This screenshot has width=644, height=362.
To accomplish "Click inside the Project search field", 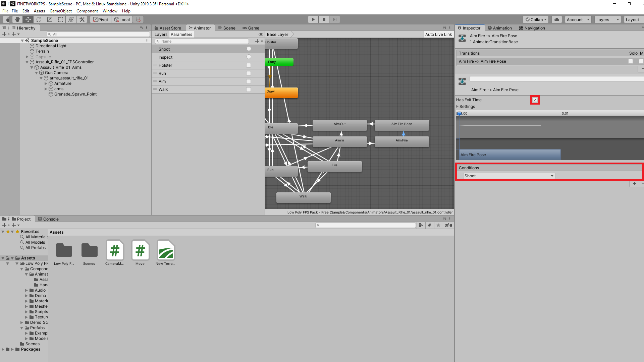I will click(x=366, y=225).
